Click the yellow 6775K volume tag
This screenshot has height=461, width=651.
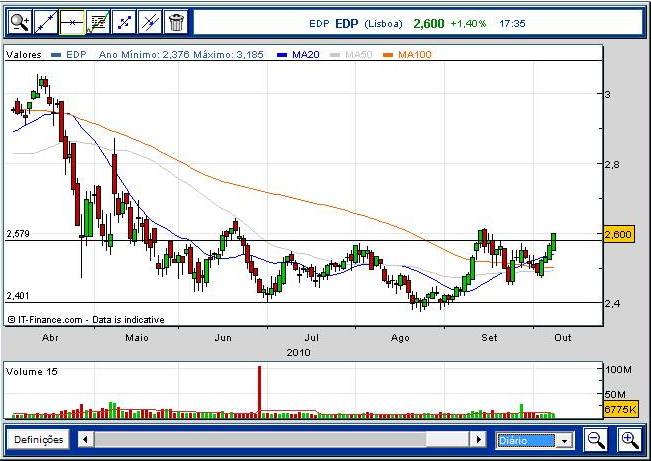click(620, 410)
